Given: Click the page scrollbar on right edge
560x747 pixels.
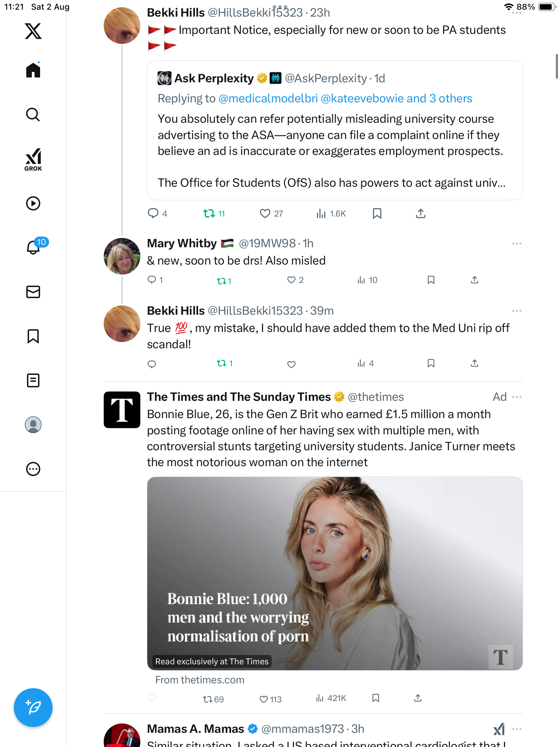Looking at the screenshot, I should 556,66.
